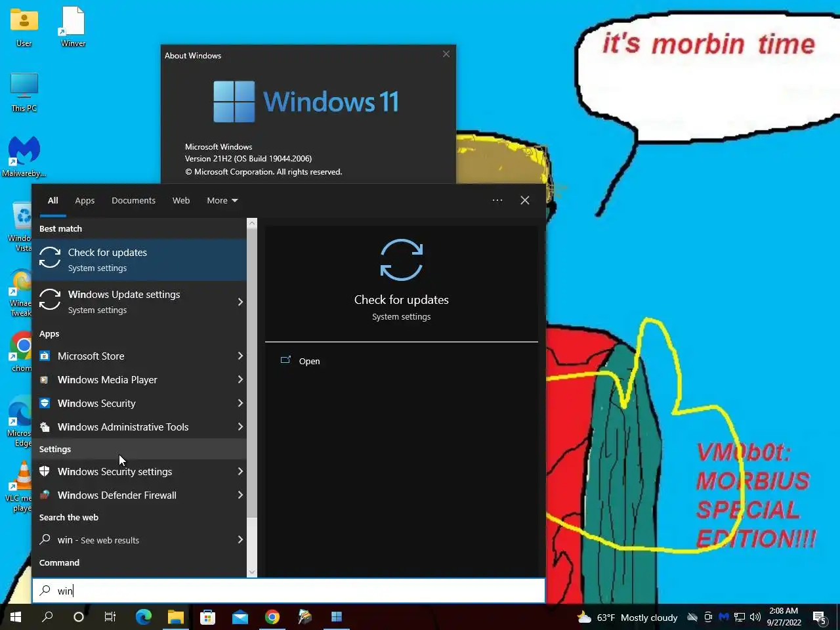Open Task View on the taskbar
The height and width of the screenshot is (630, 840).
click(110, 617)
